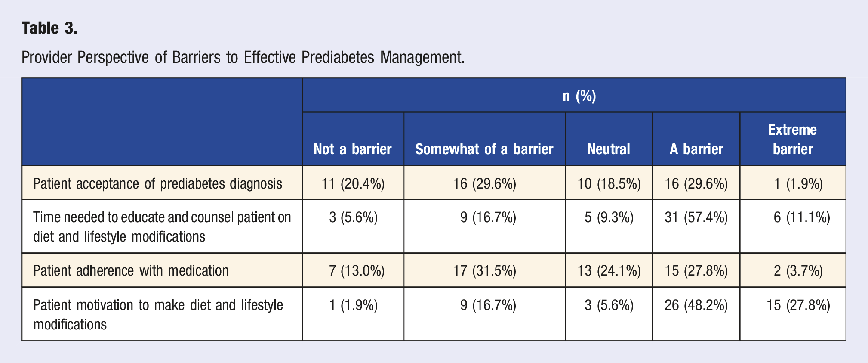This screenshot has width=868, height=363.
Task: Click the 'Table 3.' title text
Action: (49, 28)
